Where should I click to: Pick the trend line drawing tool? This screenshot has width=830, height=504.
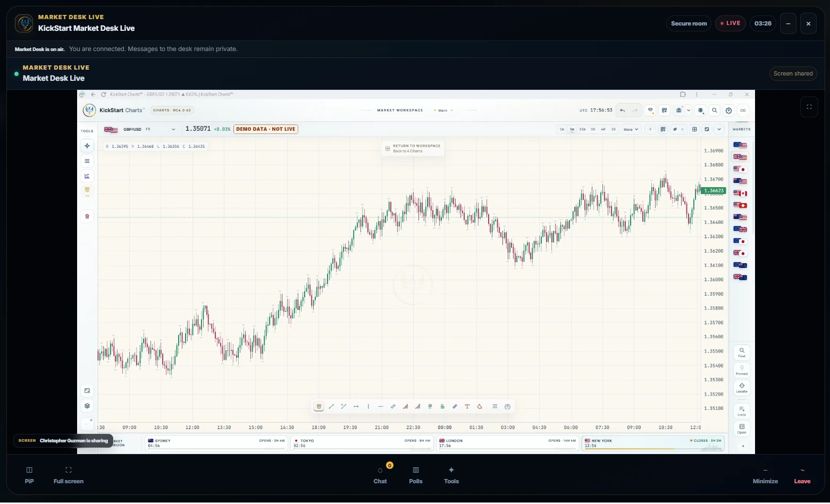331,407
